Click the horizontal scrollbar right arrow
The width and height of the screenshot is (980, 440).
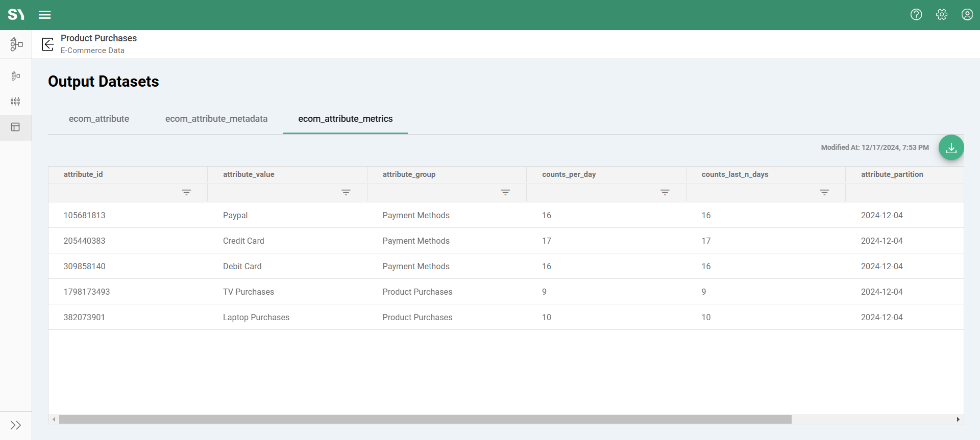click(x=958, y=420)
